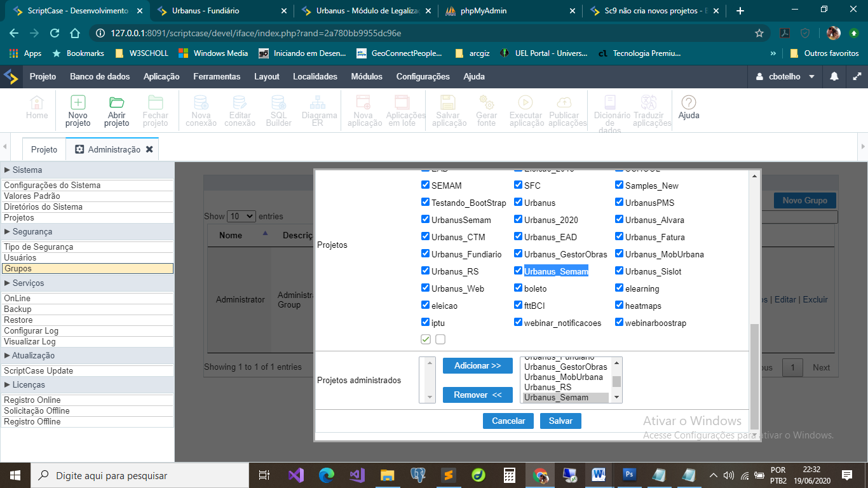This screenshot has height=488, width=868.
Task: Toggle the Samples_New checkbox
Action: coord(620,186)
